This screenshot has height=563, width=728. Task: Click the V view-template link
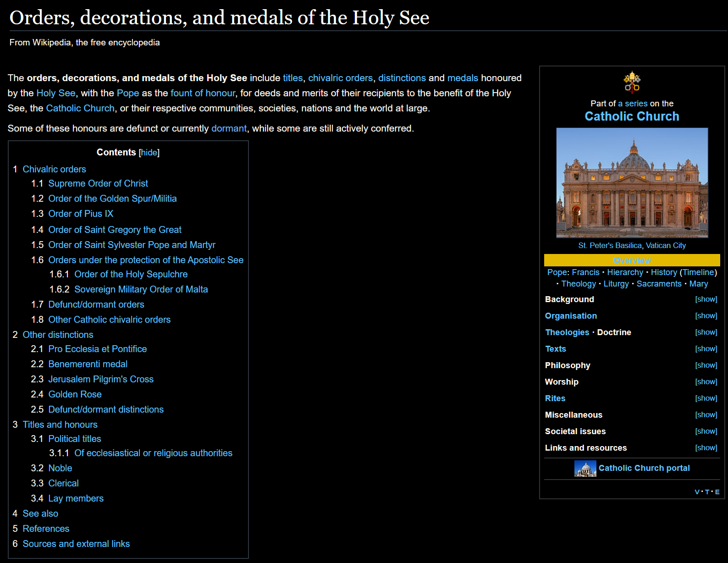697,492
